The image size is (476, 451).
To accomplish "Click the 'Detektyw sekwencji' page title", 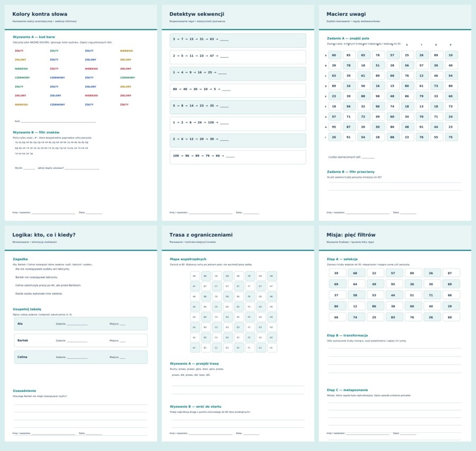I will 197,14.
